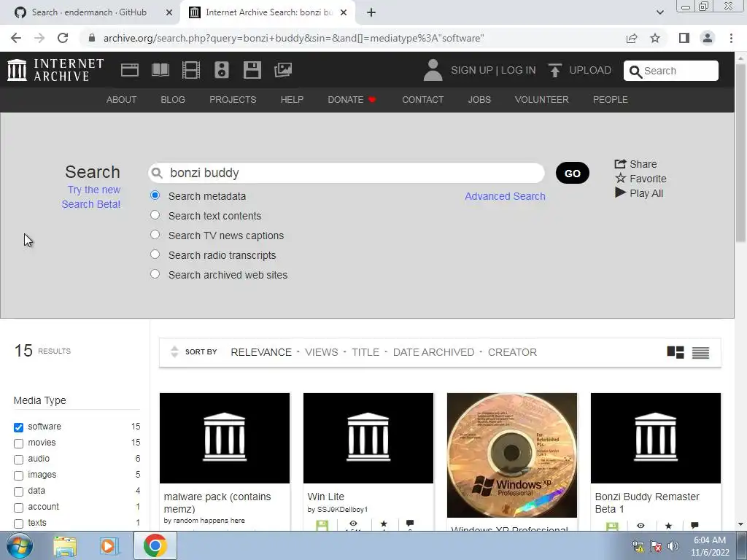
Task: Select Search text contents option
Action: click(x=155, y=215)
